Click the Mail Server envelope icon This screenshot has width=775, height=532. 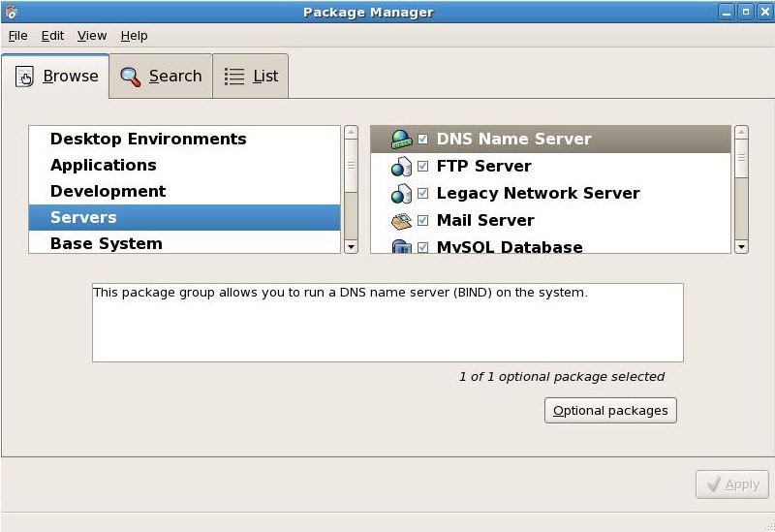coord(401,221)
